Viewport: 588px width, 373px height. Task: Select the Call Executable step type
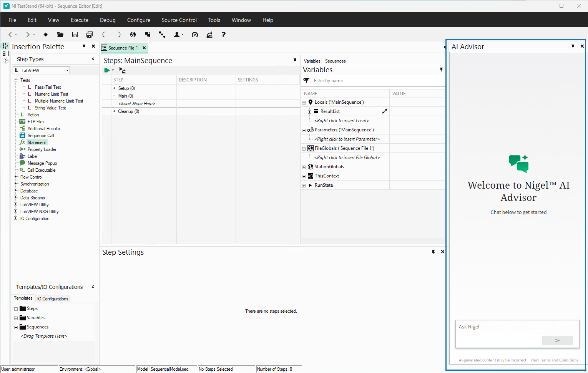[41, 170]
